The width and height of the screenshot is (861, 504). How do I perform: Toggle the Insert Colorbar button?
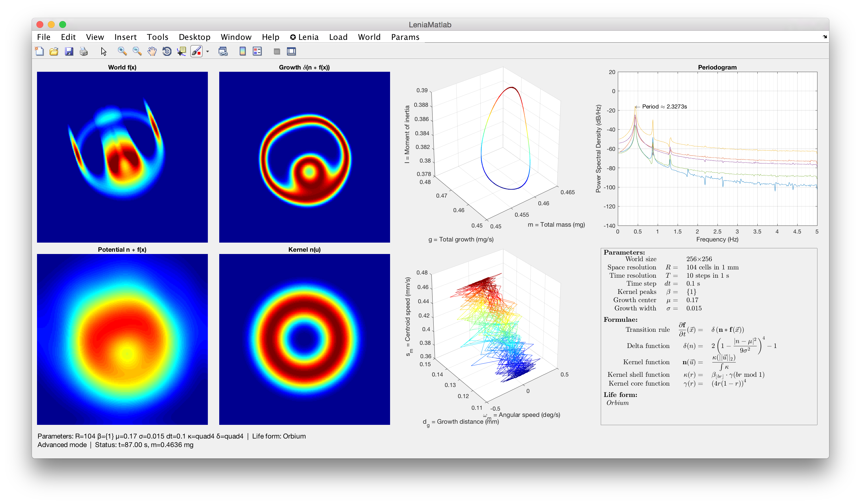(x=243, y=51)
